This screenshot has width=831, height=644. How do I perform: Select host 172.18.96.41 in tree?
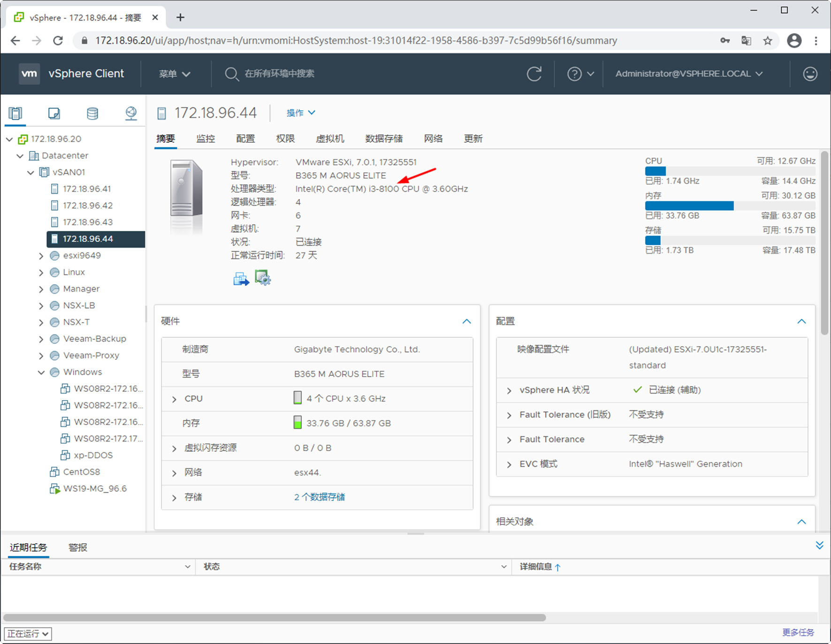pos(87,189)
